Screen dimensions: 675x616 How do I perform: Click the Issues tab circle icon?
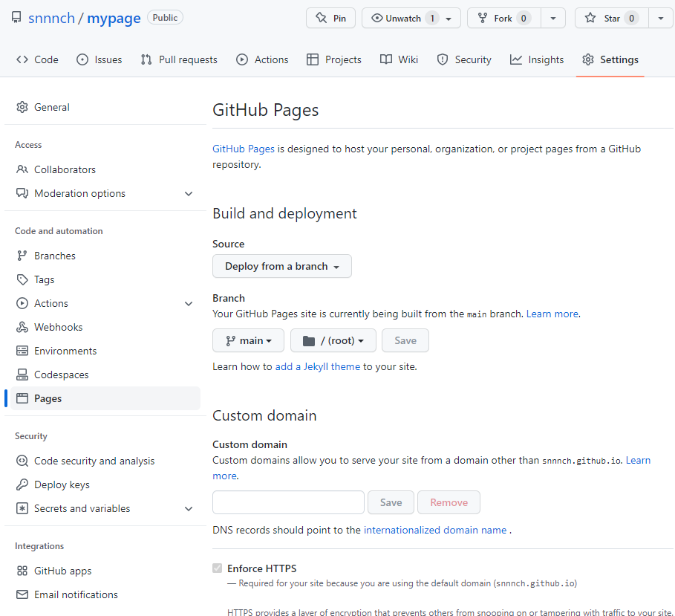(82, 59)
